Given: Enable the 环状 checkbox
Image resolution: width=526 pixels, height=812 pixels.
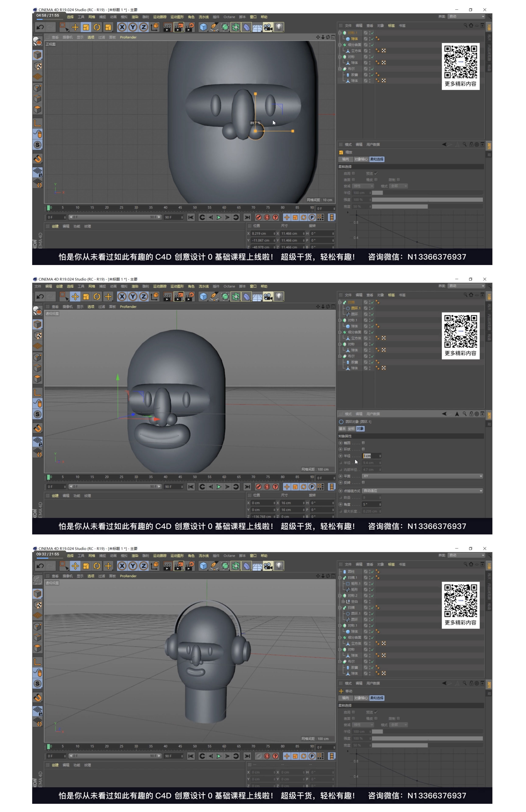Looking at the screenshot, I should coord(363,449).
